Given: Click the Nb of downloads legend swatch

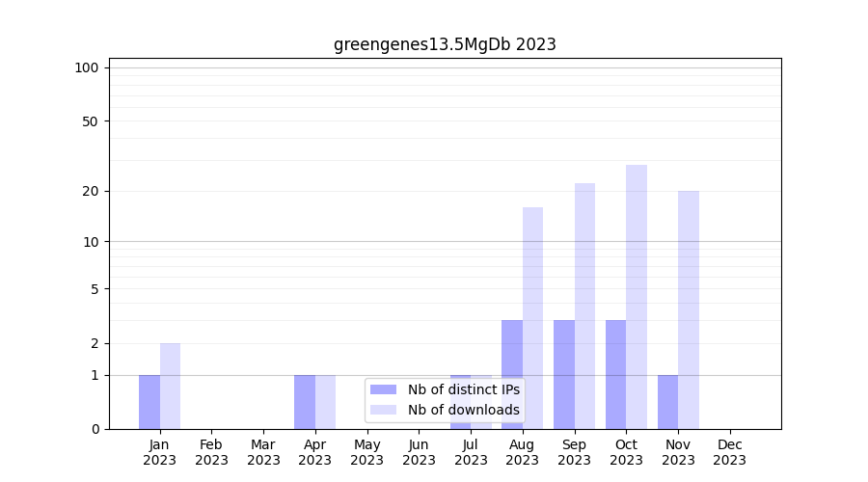Looking at the screenshot, I should [x=384, y=410].
